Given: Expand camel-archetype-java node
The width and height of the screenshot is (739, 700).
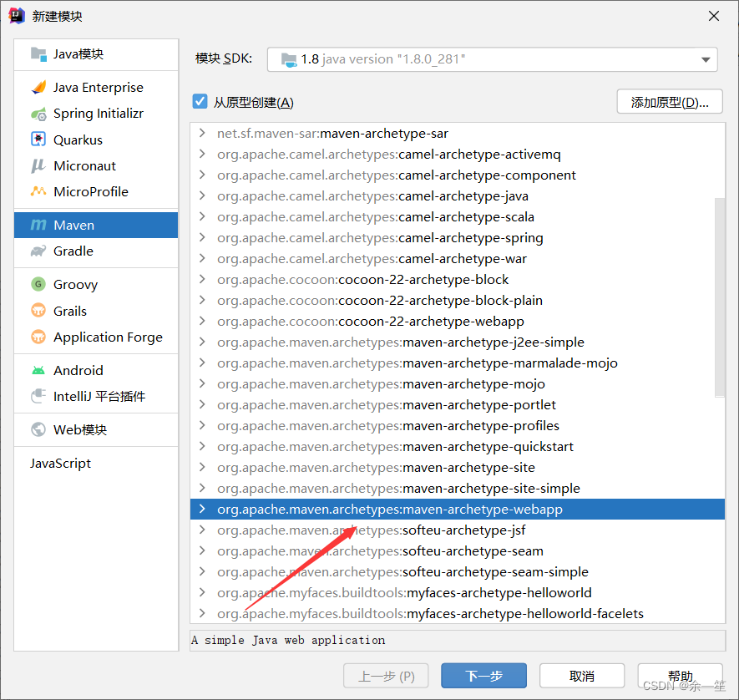Looking at the screenshot, I should pos(202,195).
